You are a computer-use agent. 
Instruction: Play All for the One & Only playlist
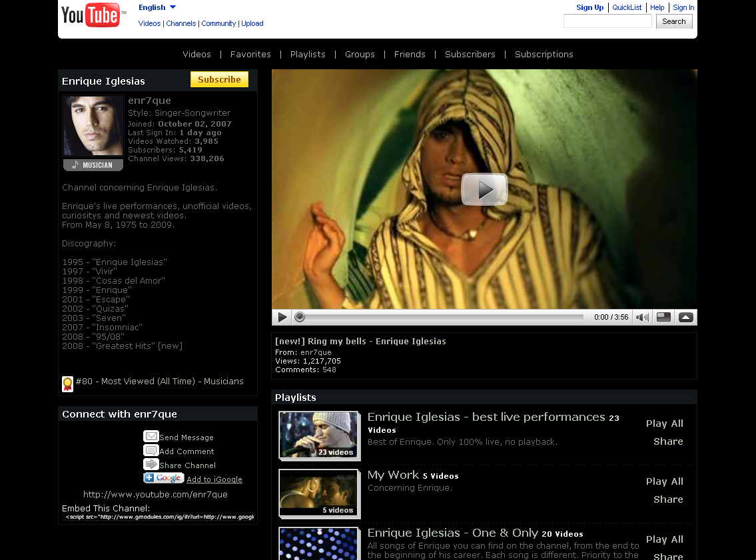click(664, 539)
